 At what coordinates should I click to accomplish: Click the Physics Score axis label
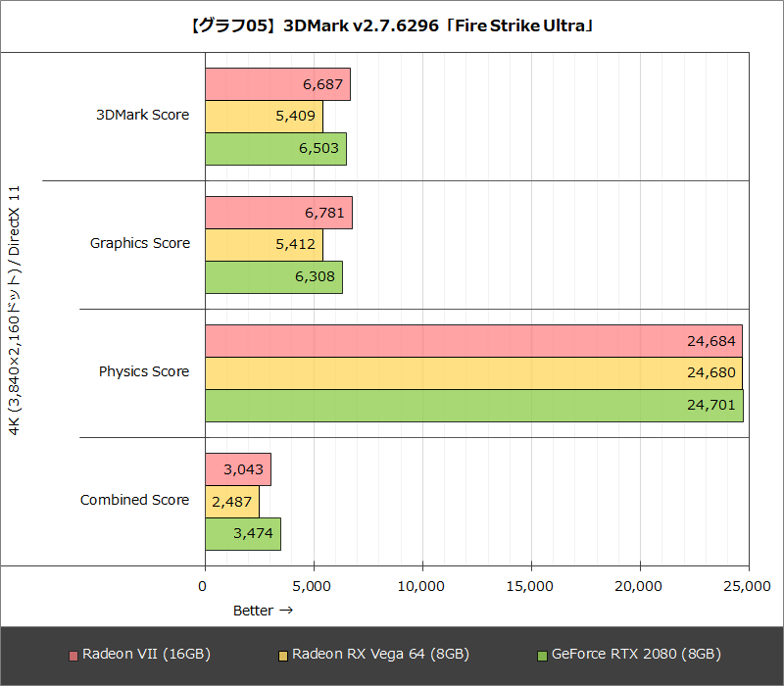point(144,371)
